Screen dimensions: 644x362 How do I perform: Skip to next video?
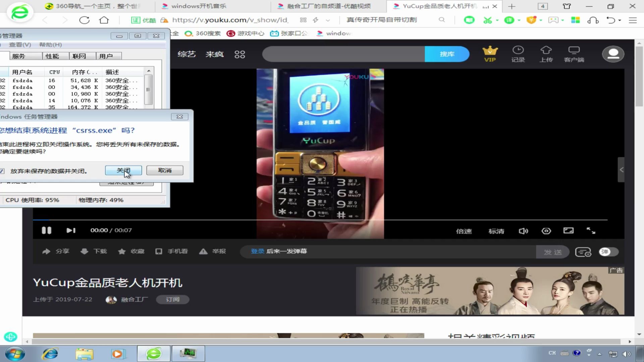click(x=71, y=230)
